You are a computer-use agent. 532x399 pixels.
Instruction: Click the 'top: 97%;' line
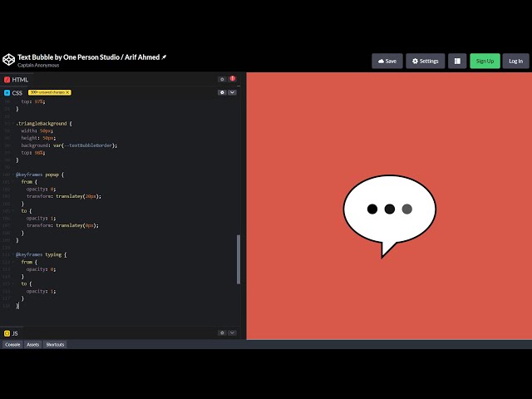pyautogui.click(x=33, y=101)
